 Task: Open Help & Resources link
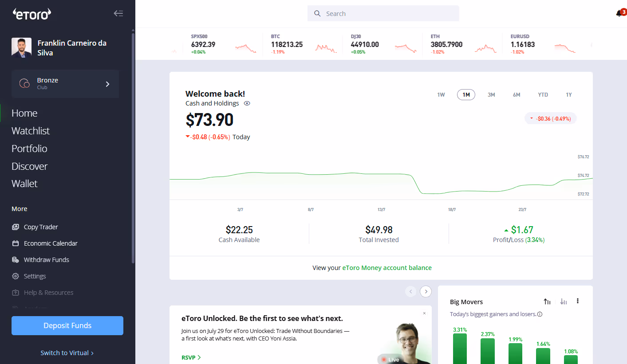coord(49,293)
